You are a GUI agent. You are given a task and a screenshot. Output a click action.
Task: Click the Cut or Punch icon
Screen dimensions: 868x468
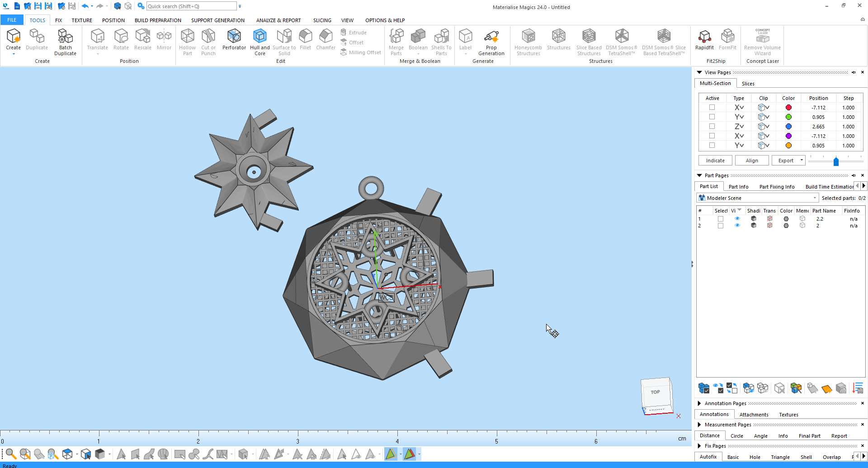pos(208,36)
